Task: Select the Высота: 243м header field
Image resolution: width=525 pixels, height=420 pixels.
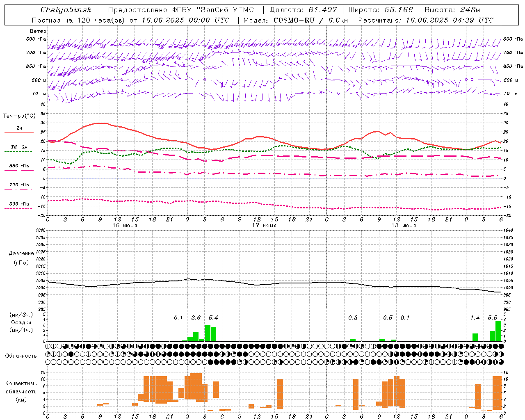Action: (x=452, y=10)
